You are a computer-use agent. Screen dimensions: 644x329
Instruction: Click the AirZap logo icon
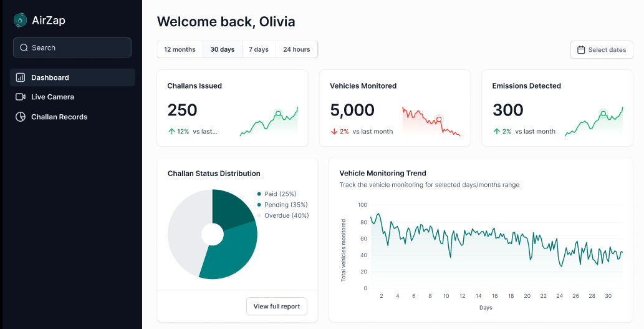tap(20, 20)
